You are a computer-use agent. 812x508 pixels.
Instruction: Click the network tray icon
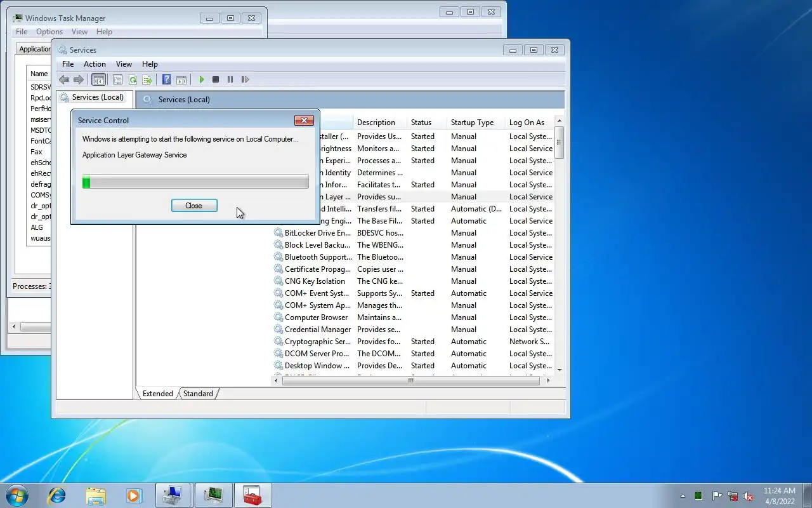click(733, 496)
